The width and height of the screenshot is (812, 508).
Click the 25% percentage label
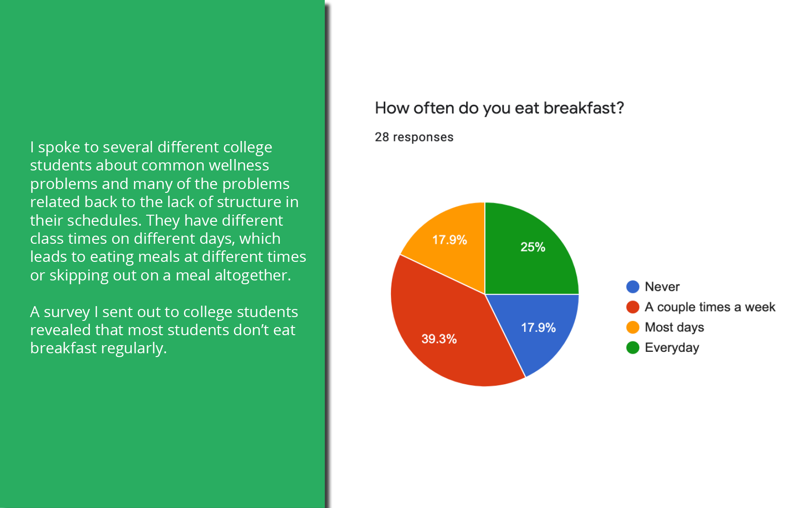click(x=532, y=247)
